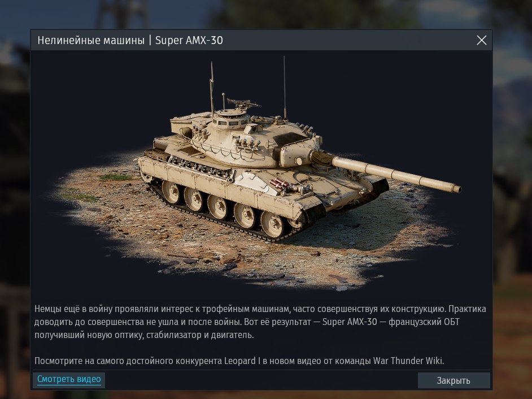The height and width of the screenshot is (399, 532).
Task: Click the paragraph starting with Немцы ещё
Action: coord(260,322)
